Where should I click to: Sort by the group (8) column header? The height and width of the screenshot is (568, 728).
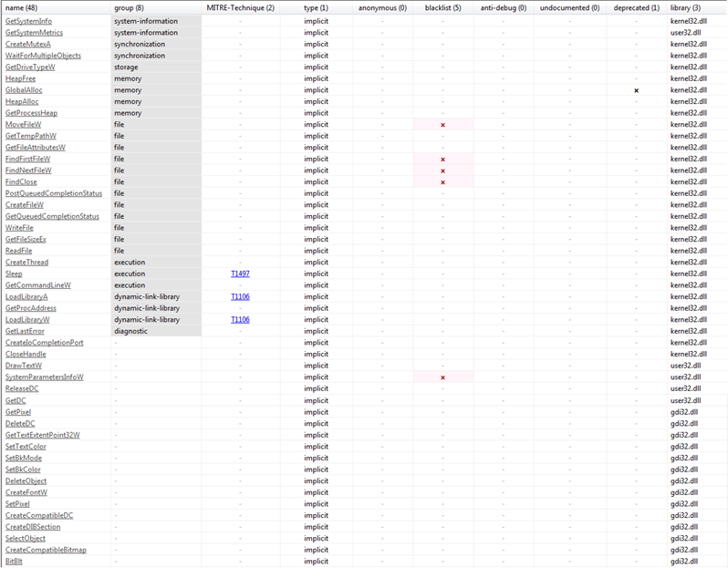click(x=129, y=8)
